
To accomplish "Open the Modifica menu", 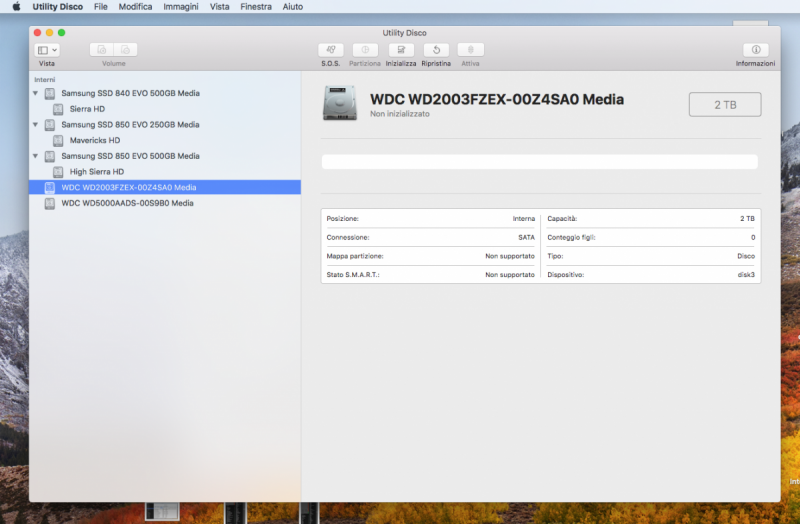I will click(x=135, y=7).
